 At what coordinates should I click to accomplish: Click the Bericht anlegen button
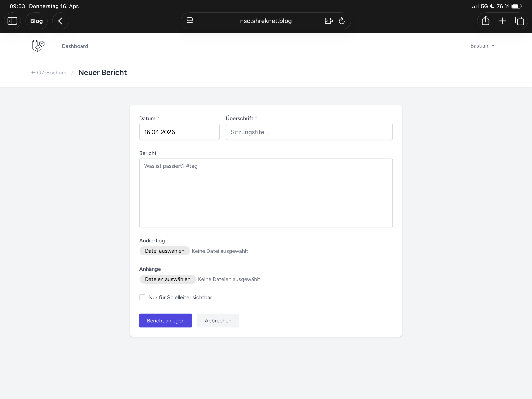point(165,320)
